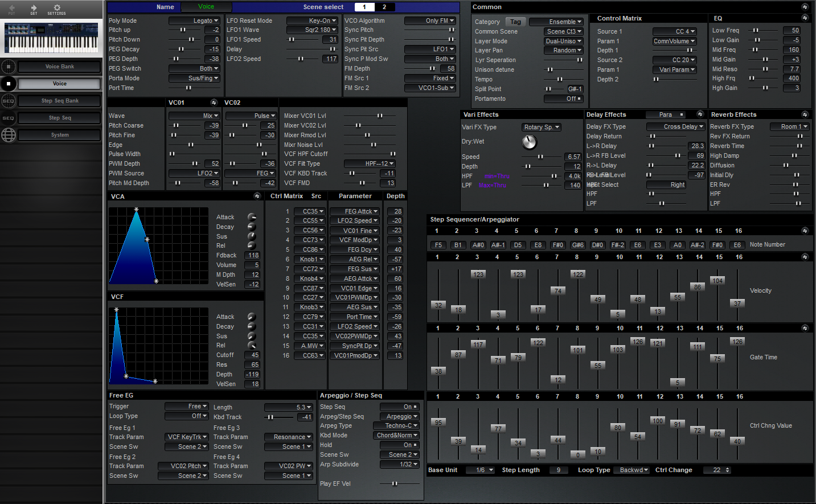The height and width of the screenshot is (504, 816).
Task: Click the swap icon in Gate Time row header
Action: tap(805, 328)
